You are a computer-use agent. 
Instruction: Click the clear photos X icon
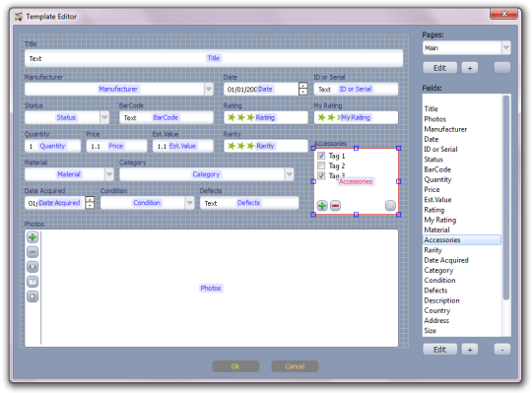(33, 267)
